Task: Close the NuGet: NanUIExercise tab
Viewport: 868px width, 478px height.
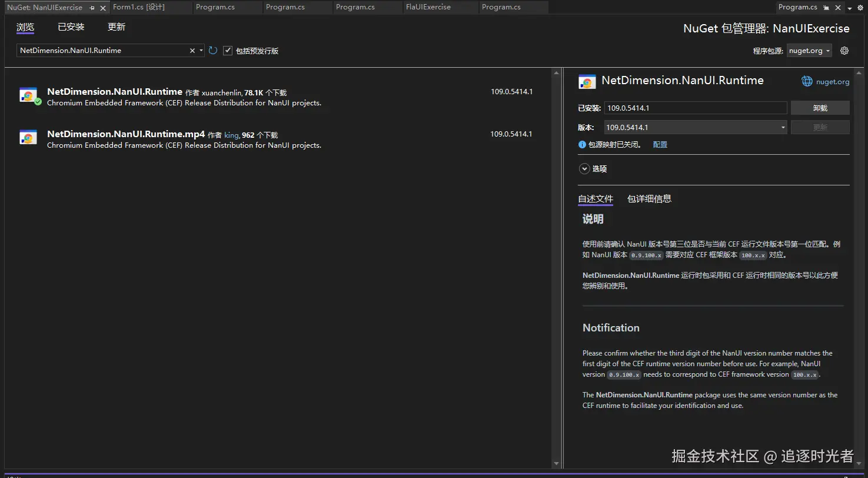Action: pos(103,8)
